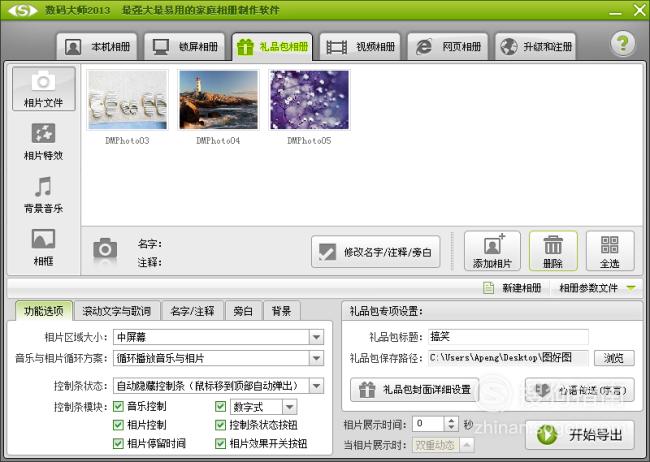The height and width of the screenshot is (462, 650).
Task: Open the 相片特效 effects panel
Action: [x=44, y=141]
